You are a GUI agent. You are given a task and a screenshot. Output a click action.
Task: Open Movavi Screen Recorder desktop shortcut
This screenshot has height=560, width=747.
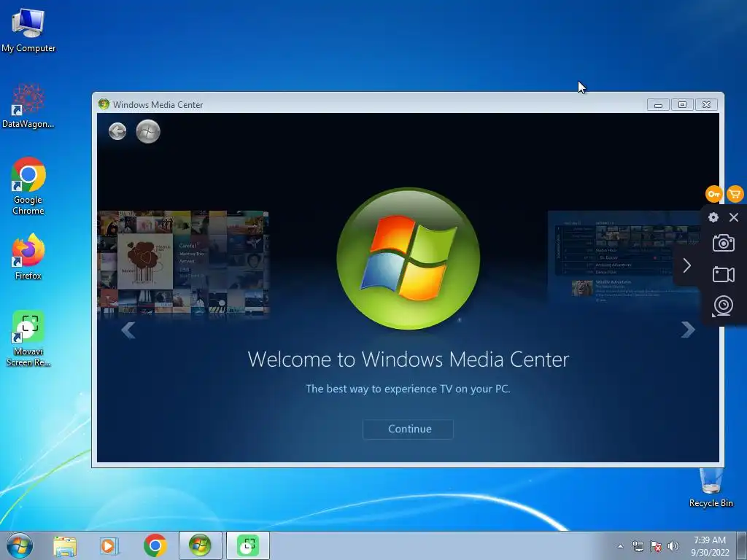tap(28, 338)
